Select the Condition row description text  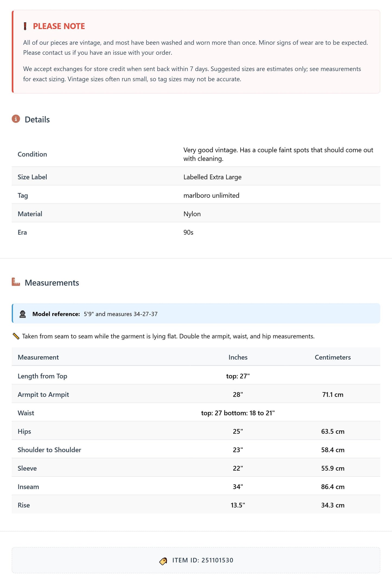click(278, 154)
